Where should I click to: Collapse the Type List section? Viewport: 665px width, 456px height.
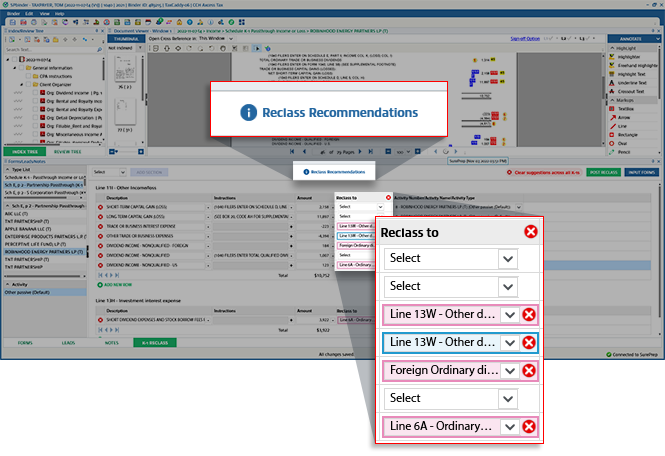point(7,169)
